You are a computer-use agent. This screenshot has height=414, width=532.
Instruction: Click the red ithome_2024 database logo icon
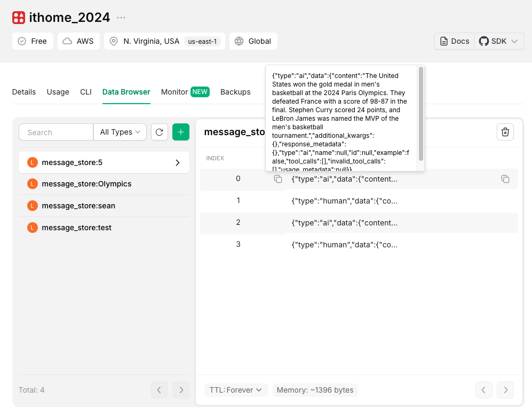pyautogui.click(x=19, y=18)
